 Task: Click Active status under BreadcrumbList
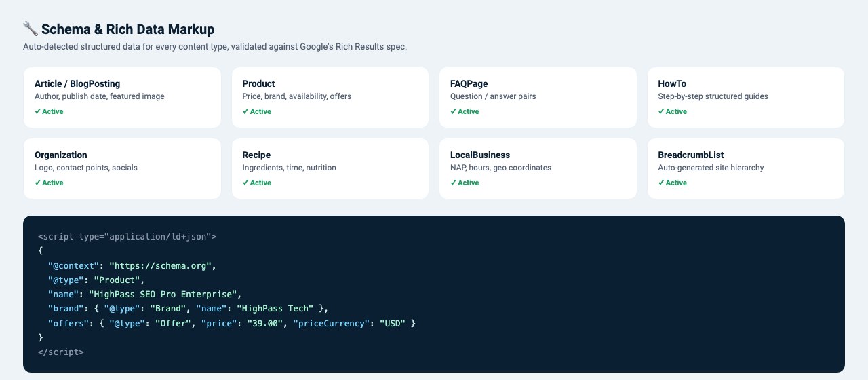[673, 183]
